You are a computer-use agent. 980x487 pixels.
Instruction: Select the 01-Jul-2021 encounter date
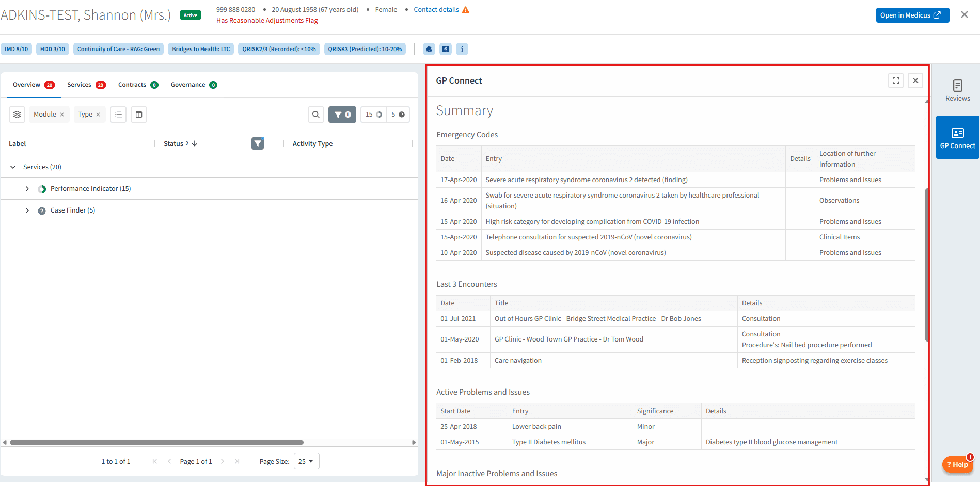click(x=458, y=318)
